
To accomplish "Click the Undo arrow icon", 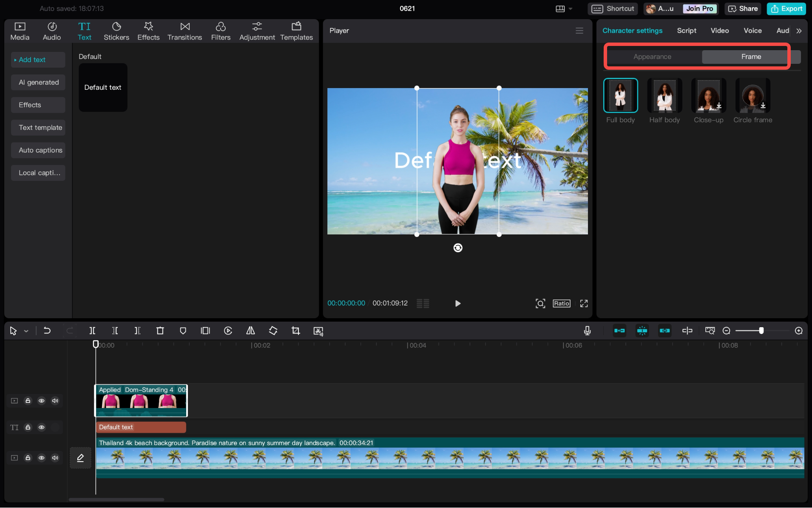I will point(47,331).
